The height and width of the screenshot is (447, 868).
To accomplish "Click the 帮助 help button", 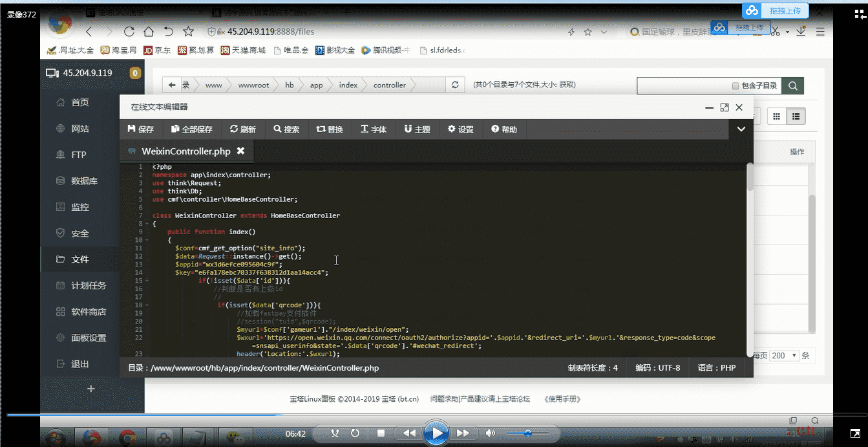I will pyautogui.click(x=504, y=129).
